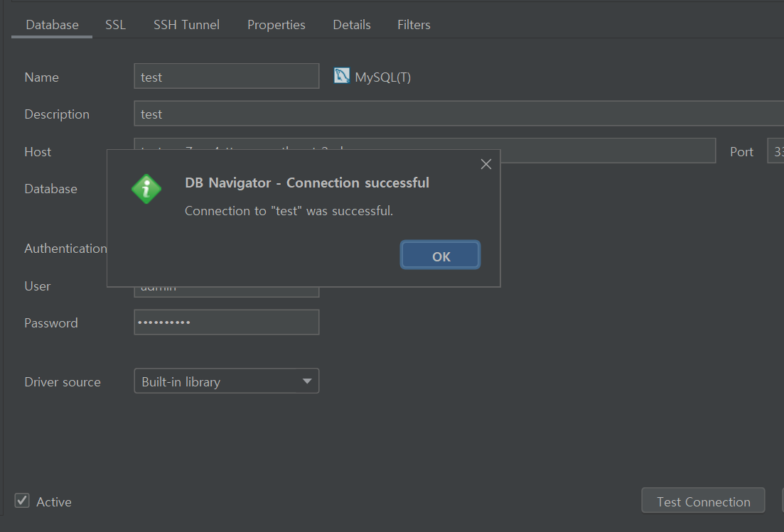Click the green info diamond icon
The width and height of the screenshot is (784, 532).
(x=146, y=189)
